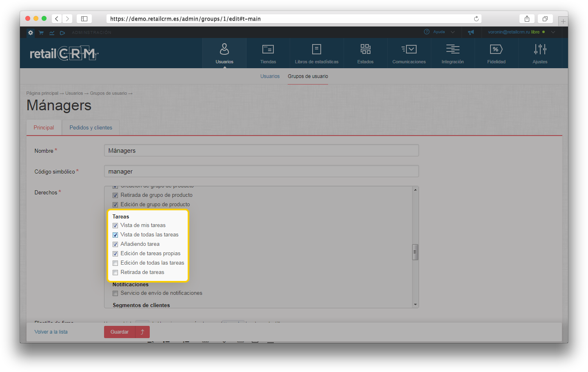Click the Safari share icon
This screenshot has width=588, height=372.
527,19
